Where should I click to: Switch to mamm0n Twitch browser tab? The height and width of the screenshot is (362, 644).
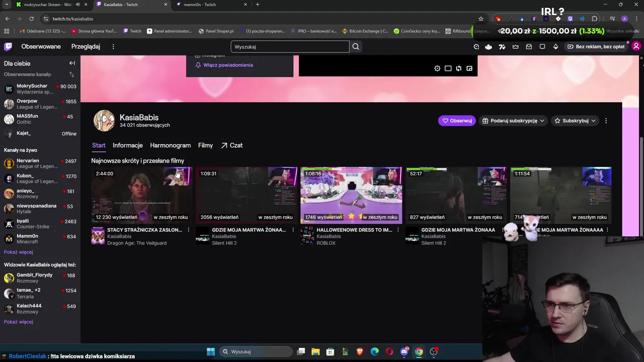[211, 5]
